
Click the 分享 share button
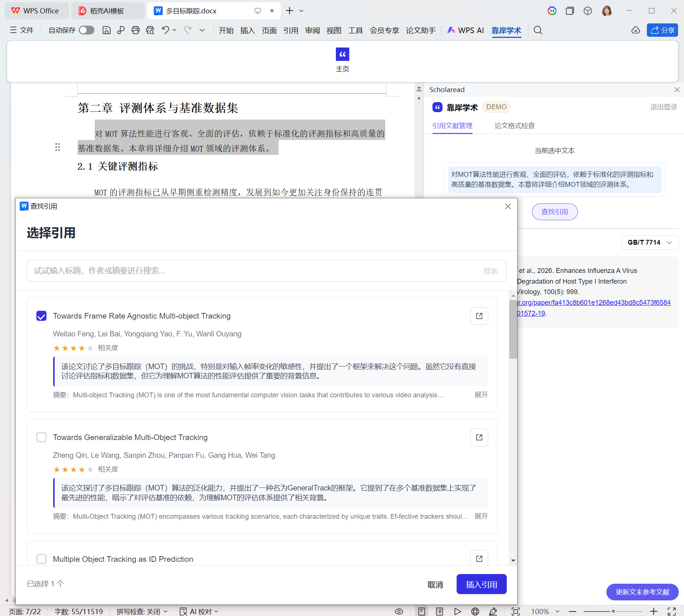[x=662, y=30]
